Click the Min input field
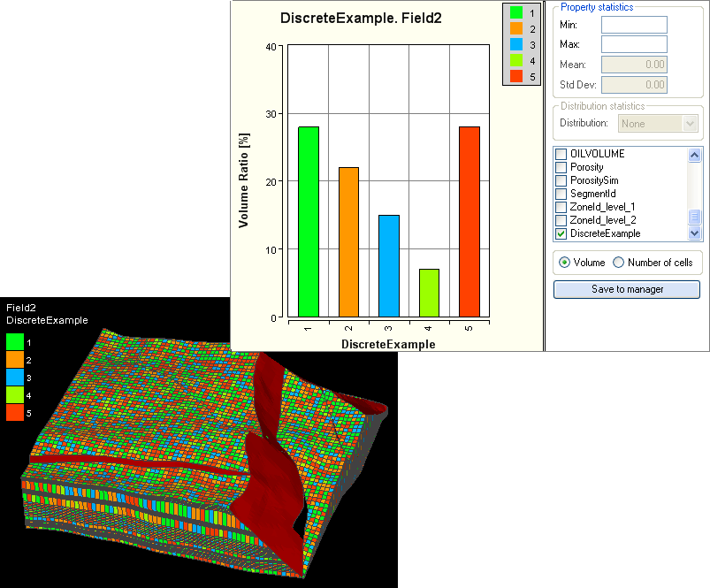The height and width of the screenshot is (588, 710). click(x=634, y=25)
